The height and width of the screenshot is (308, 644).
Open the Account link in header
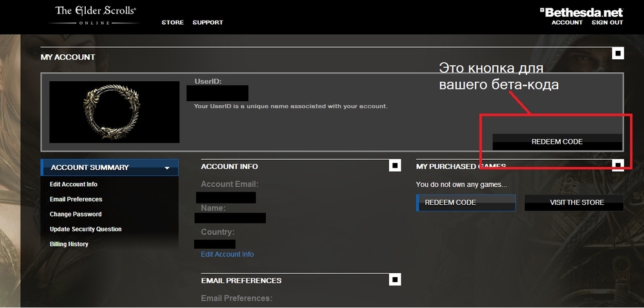(x=567, y=23)
